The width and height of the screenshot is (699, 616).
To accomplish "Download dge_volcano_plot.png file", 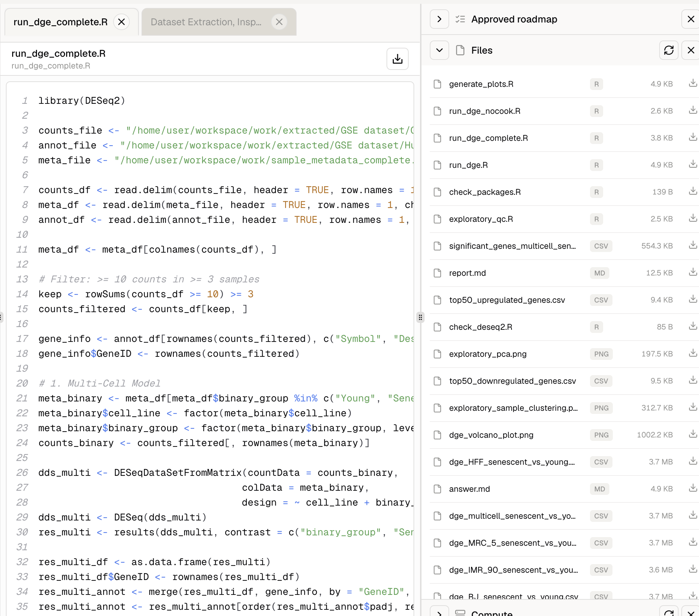I will [x=693, y=434].
